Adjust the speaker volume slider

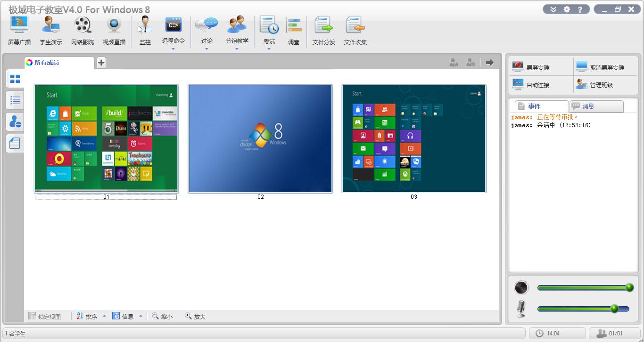click(x=586, y=287)
